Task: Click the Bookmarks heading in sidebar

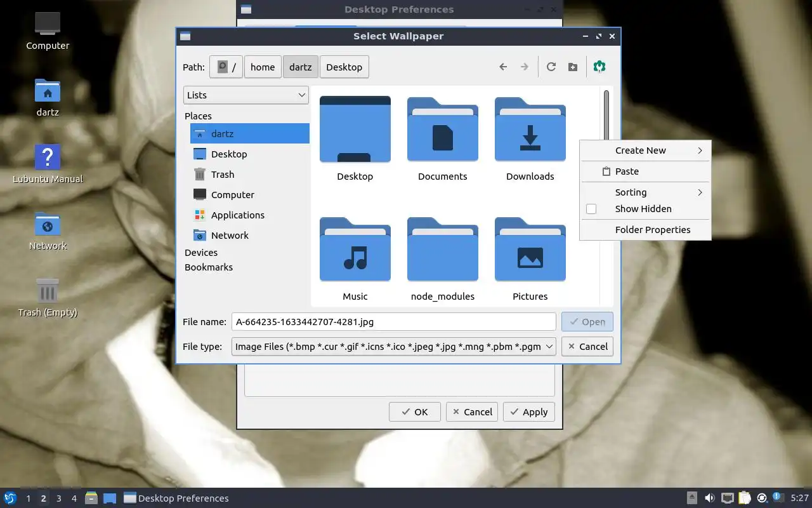Action: click(209, 267)
